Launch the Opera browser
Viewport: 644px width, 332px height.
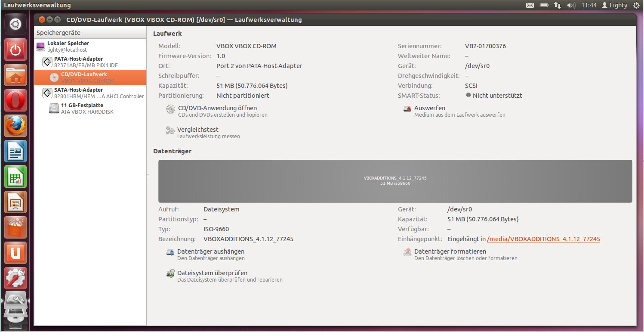point(15,101)
